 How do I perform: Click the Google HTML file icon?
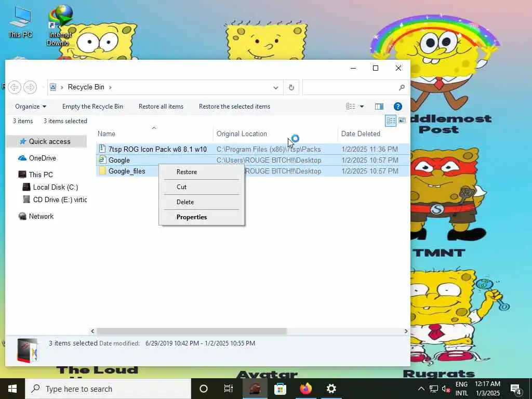click(x=102, y=160)
